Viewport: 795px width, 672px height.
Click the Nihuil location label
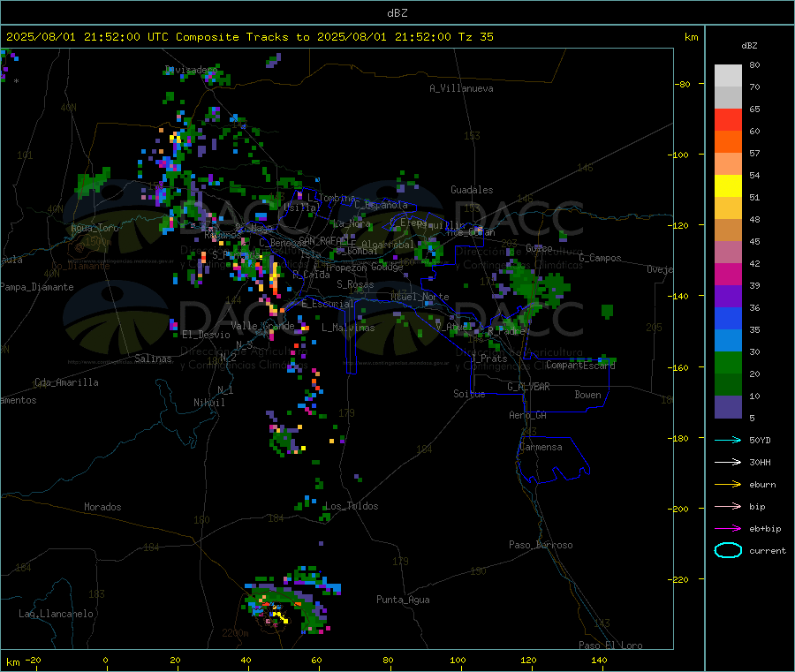tap(209, 403)
